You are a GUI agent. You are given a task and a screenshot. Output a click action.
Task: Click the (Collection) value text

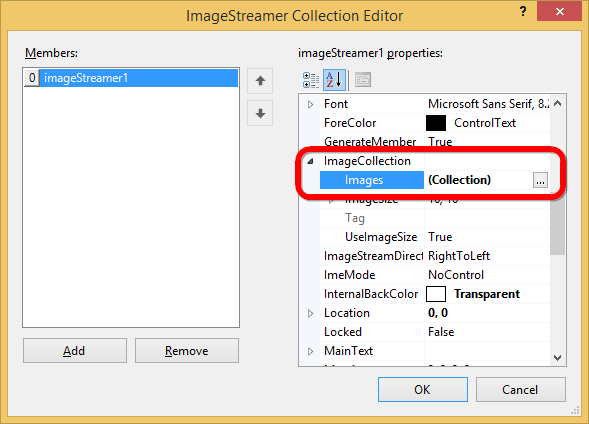459,180
